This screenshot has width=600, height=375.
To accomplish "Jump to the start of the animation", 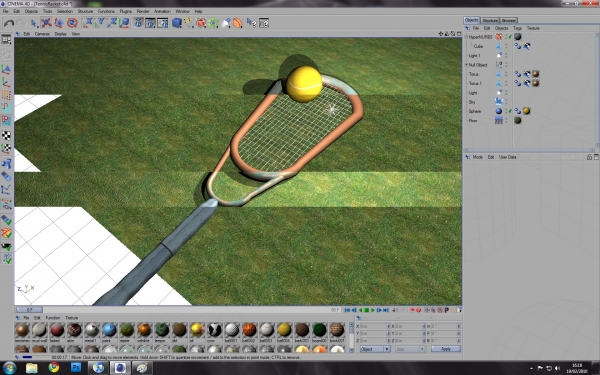I will (x=347, y=310).
